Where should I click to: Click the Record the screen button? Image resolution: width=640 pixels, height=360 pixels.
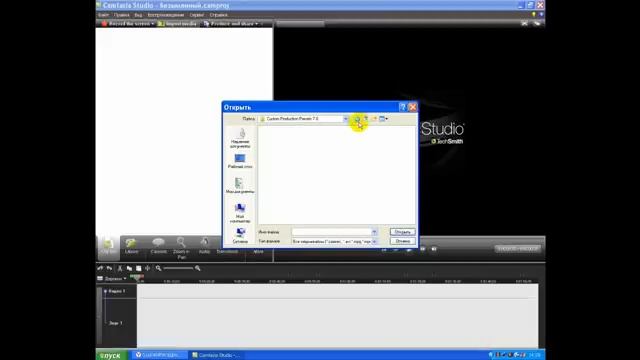click(x=126, y=24)
